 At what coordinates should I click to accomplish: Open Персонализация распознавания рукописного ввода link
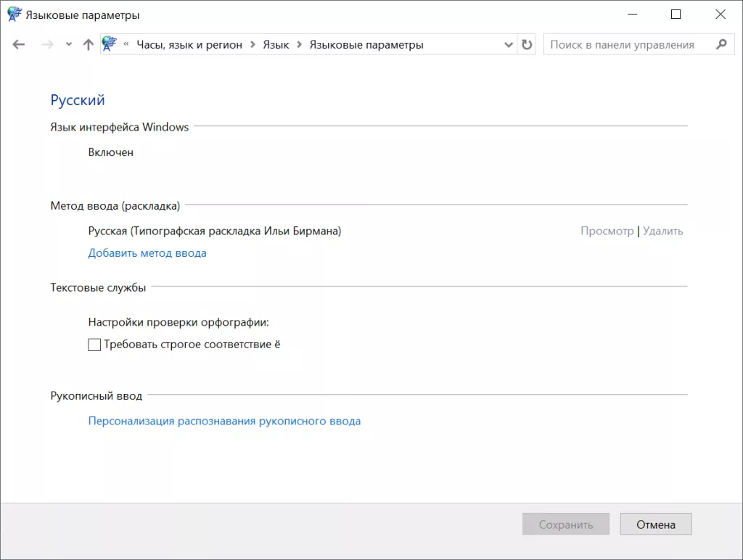click(x=224, y=421)
